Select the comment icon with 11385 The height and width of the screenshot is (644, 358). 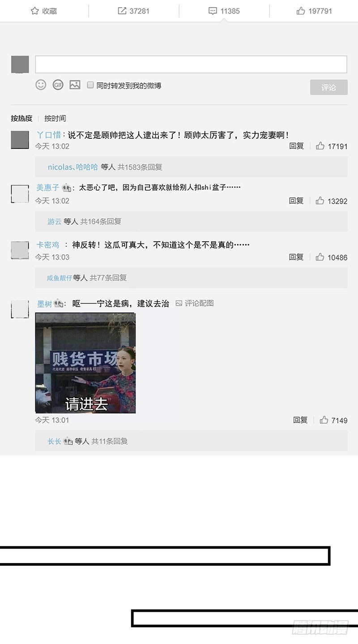tap(213, 11)
